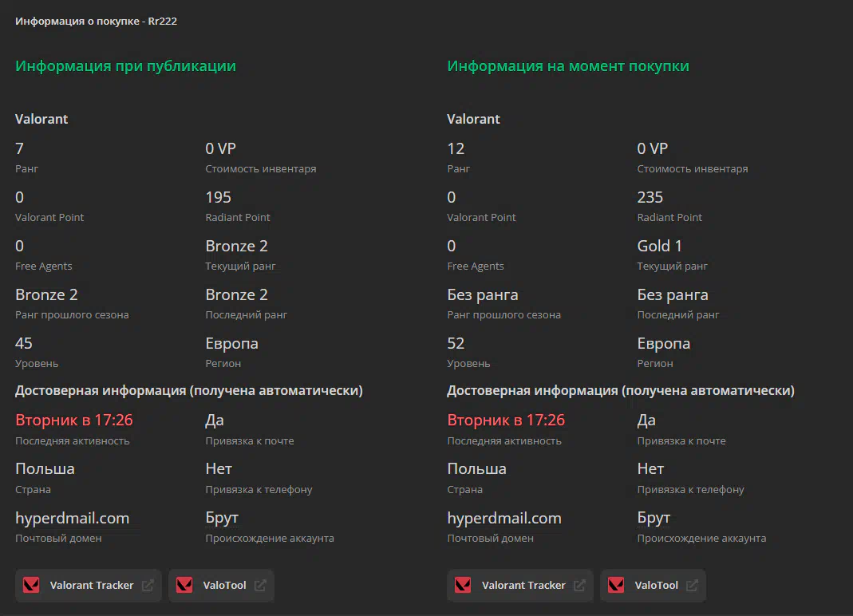Viewport: 853px width, 616px height.
Task: Click 'Bronze 2' value above 'Последний ранг'
Action: click(237, 294)
